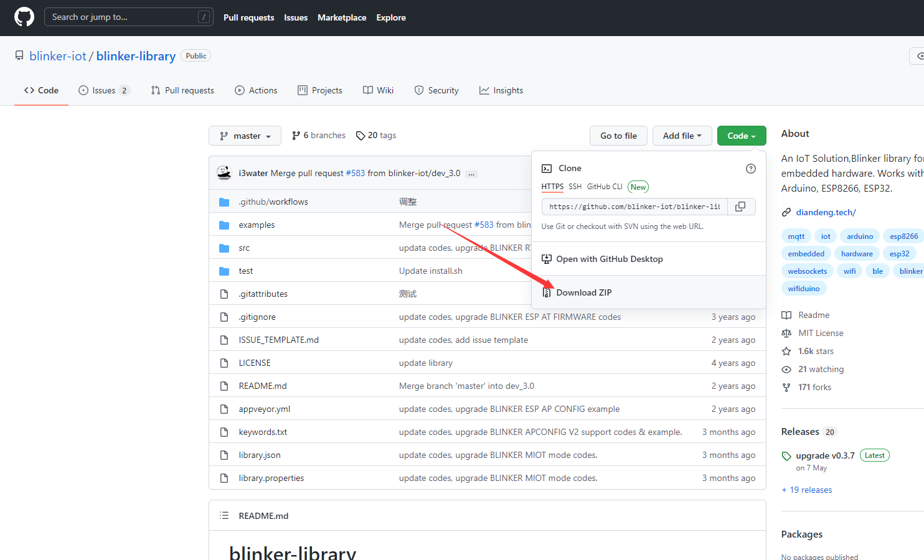The width and height of the screenshot is (924, 560).
Task: View the Insights tab
Action: pyautogui.click(x=501, y=90)
